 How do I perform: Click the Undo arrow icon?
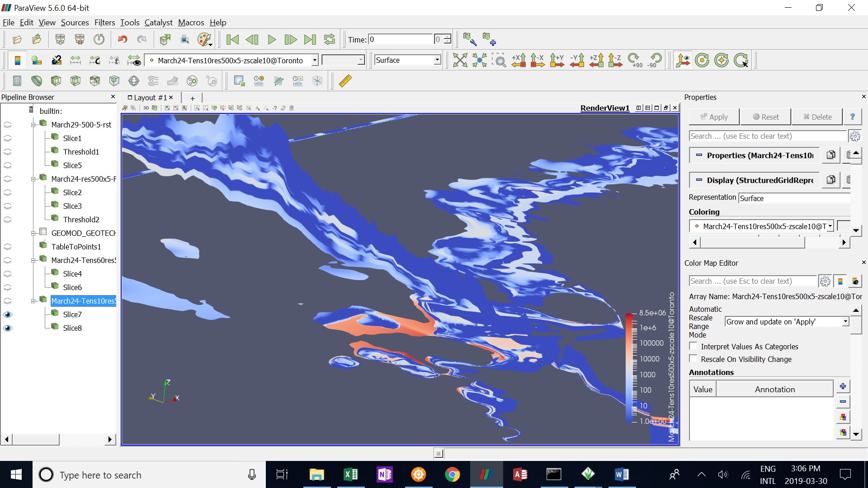123,40
